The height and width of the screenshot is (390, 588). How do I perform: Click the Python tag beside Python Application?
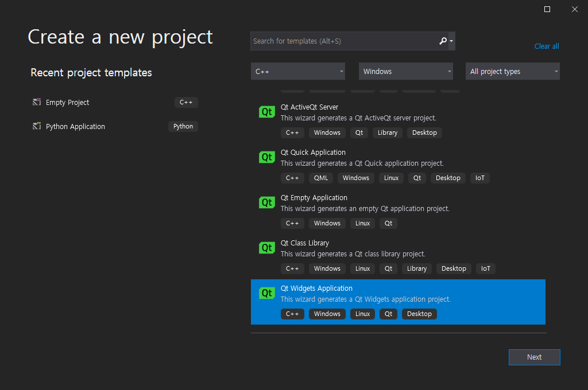(183, 126)
